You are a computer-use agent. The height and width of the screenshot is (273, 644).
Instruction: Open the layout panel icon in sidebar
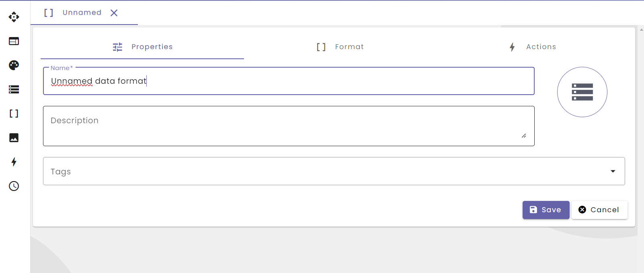pos(14,41)
